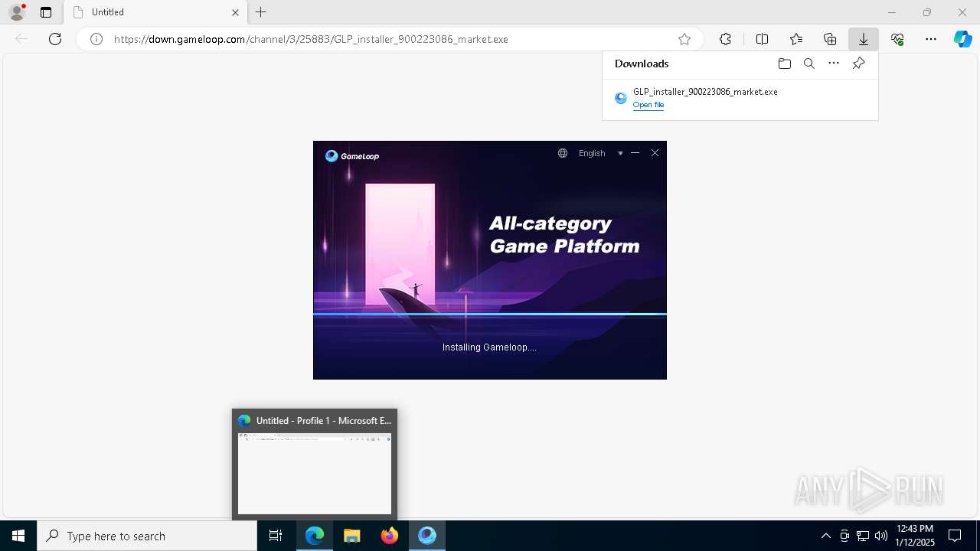Expand the English language dropdown
Screen dimensions: 980x551
click(601, 153)
